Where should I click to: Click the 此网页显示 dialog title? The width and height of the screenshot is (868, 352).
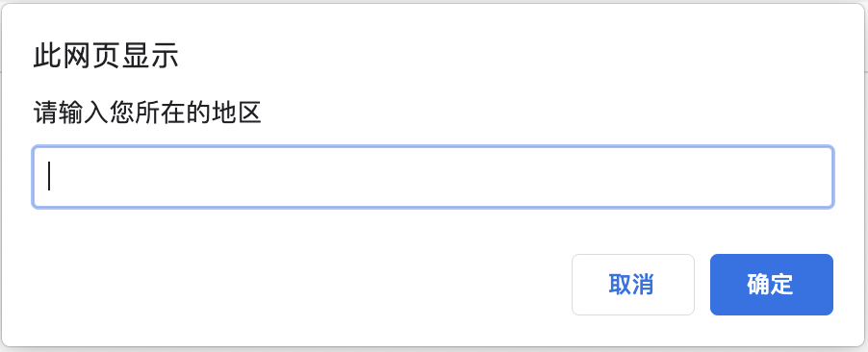pos(106,57)
